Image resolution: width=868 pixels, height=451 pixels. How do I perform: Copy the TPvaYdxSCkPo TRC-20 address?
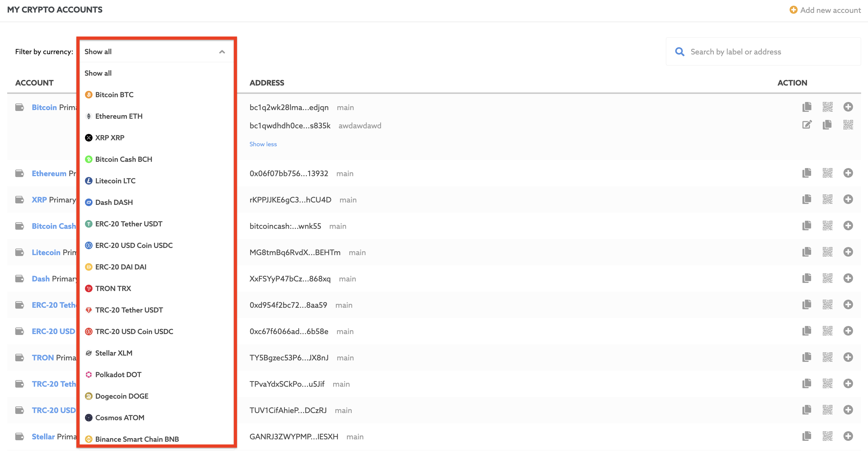click(x=807, y=383)
